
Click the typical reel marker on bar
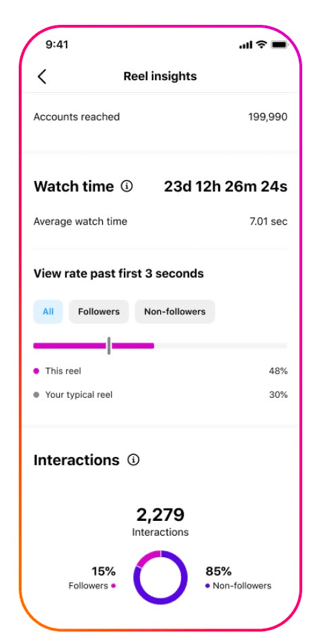click(x=109, y=346)
